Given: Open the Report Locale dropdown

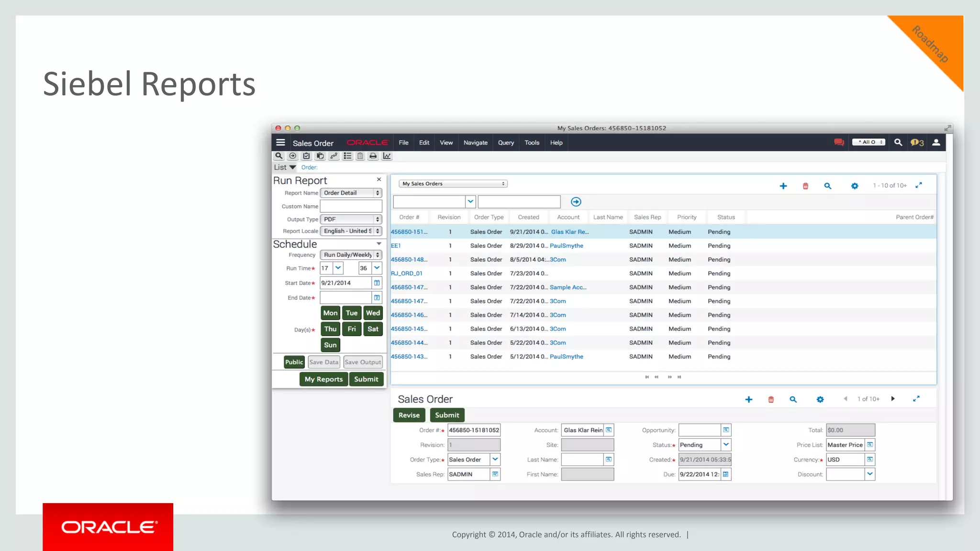Looking at the screenshot, I should tap(351, 231).
